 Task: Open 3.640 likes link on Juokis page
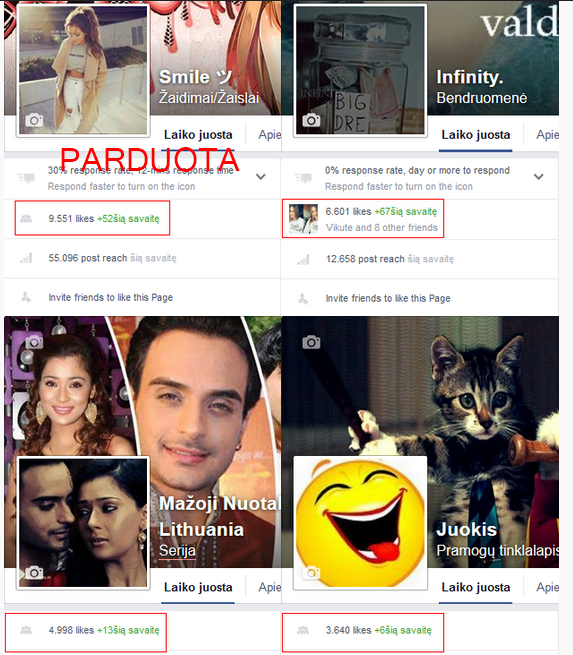(x=348, y=630)
